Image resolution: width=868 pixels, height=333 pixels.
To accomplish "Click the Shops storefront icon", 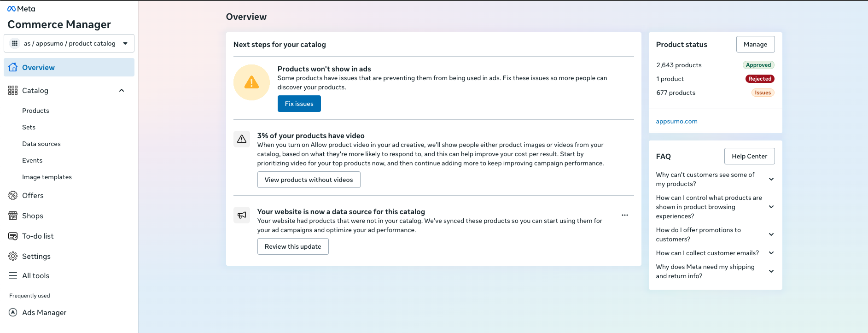I will pyautogui.click(x=13, y=216).
